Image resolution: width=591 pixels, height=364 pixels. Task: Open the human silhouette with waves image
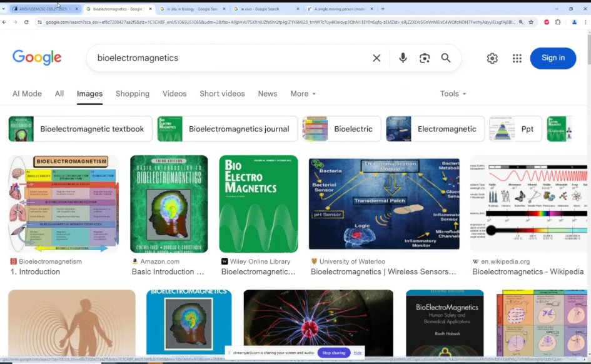(x=72, y=323)
